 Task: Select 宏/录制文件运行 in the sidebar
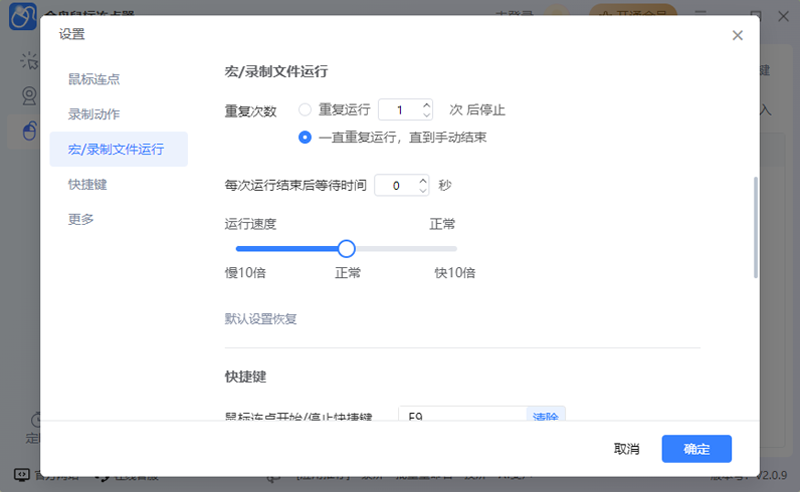tap(115, 149)
